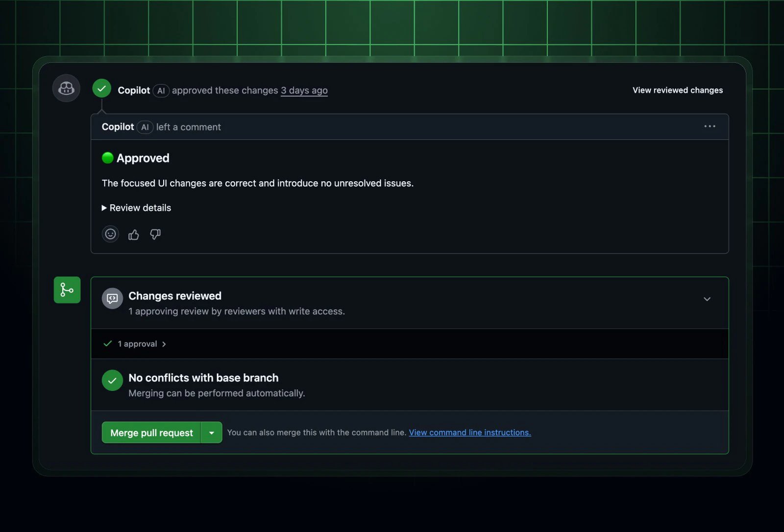The width and height of the screenshot is (784, 532).
Task: Click 'left a comment' text
Action: 189,127
